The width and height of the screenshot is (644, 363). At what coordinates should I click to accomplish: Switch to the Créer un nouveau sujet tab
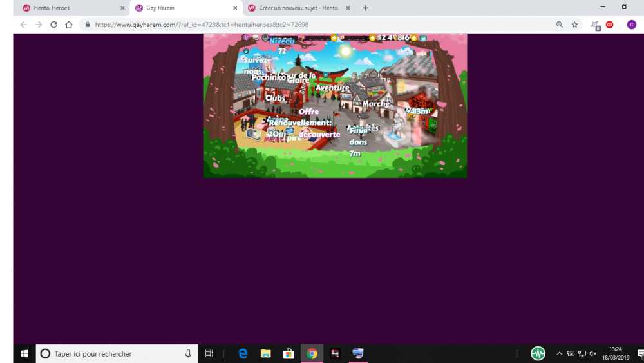(x=296, y=8)
